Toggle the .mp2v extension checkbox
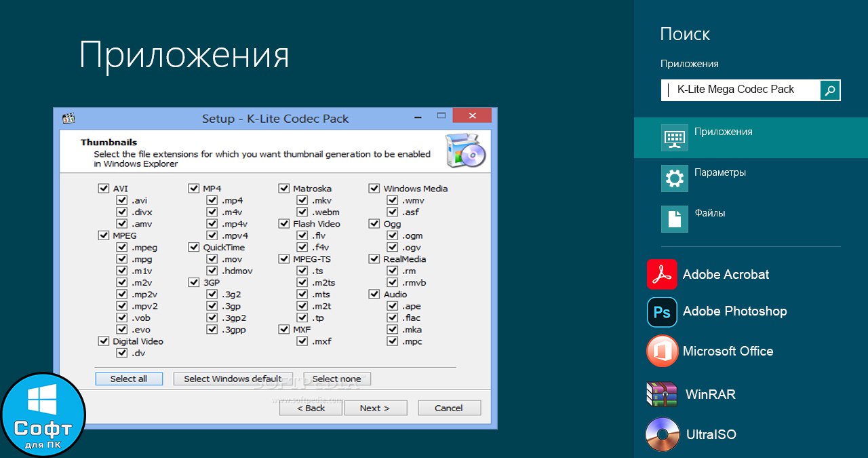 pos(121,294)
